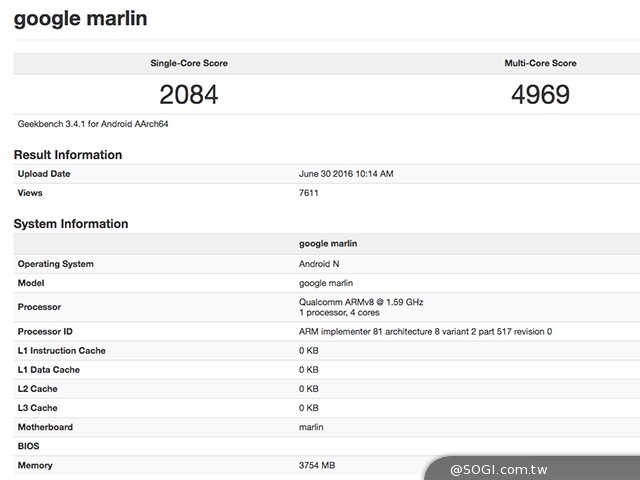
Task: Click 'Qualcomm ARMv8 @ 1.59 GHz' value
Action: point(361,302)
